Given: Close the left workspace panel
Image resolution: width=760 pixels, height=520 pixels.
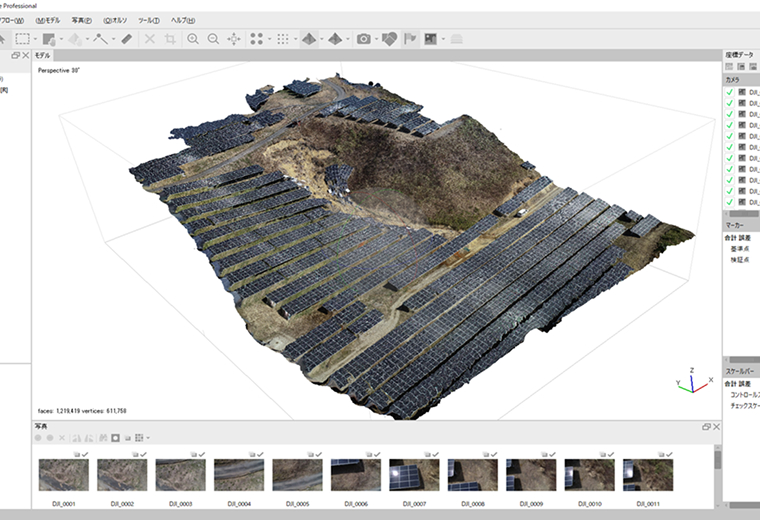Looking at the screenshot, I should coord(25,56).
